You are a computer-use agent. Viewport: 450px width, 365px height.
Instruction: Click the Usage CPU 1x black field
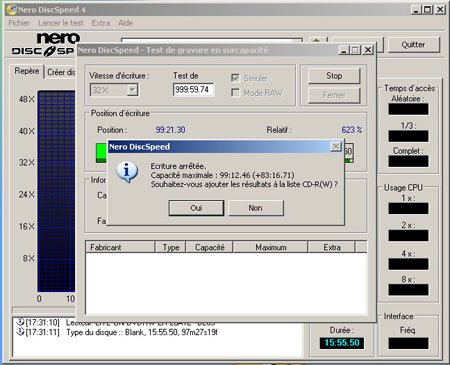408,208
